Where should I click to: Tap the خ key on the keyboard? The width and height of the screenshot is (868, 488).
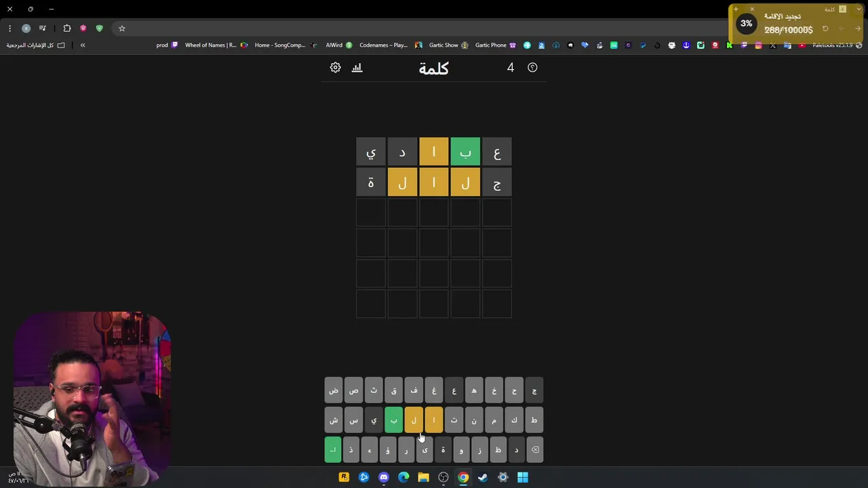494,390
